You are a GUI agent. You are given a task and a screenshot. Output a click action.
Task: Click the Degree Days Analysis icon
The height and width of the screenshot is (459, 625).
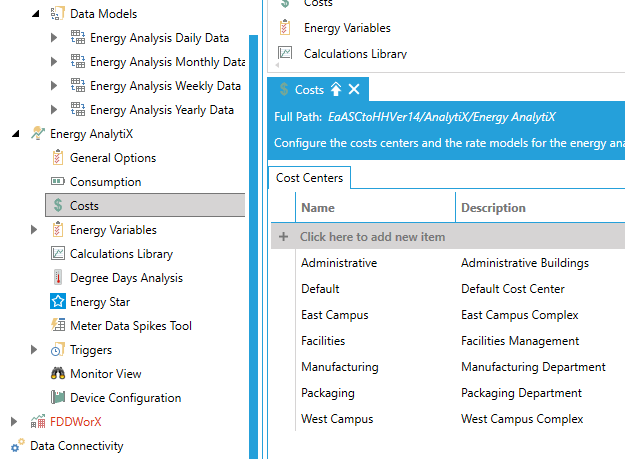click(x=58, y=278)
